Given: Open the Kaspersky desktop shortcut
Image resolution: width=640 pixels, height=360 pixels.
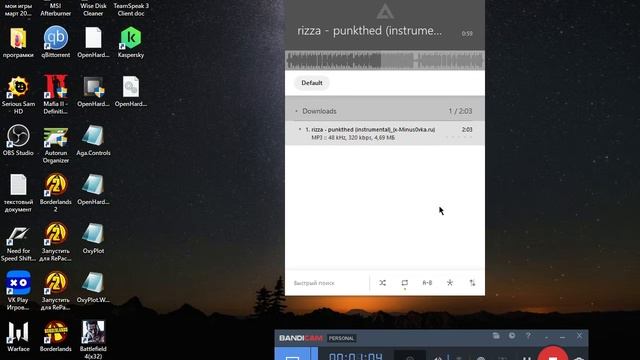Looking at the screenshot, I should (131, 42).
